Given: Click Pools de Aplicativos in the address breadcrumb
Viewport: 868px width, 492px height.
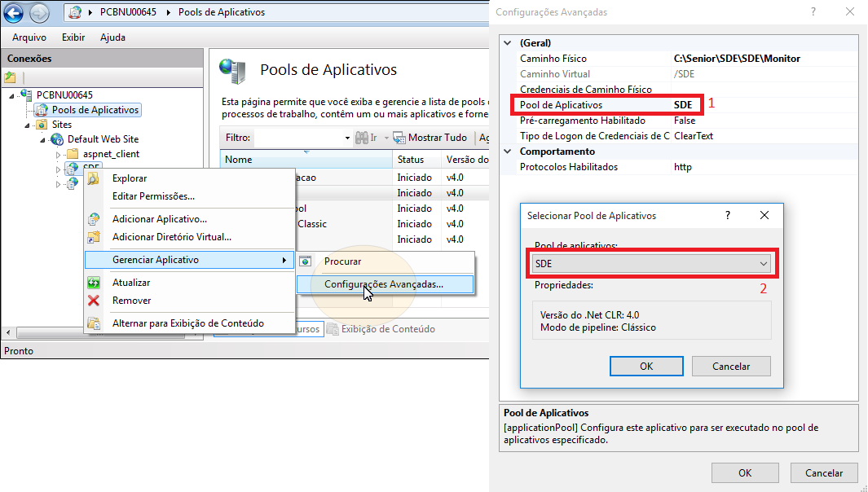Looking at the screenshot, I should pos(222,12).
